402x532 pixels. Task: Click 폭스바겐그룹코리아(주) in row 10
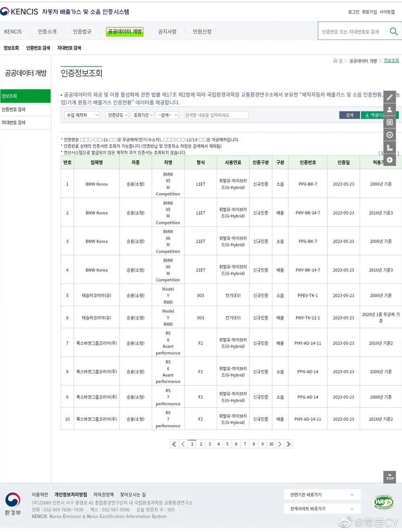96,419
